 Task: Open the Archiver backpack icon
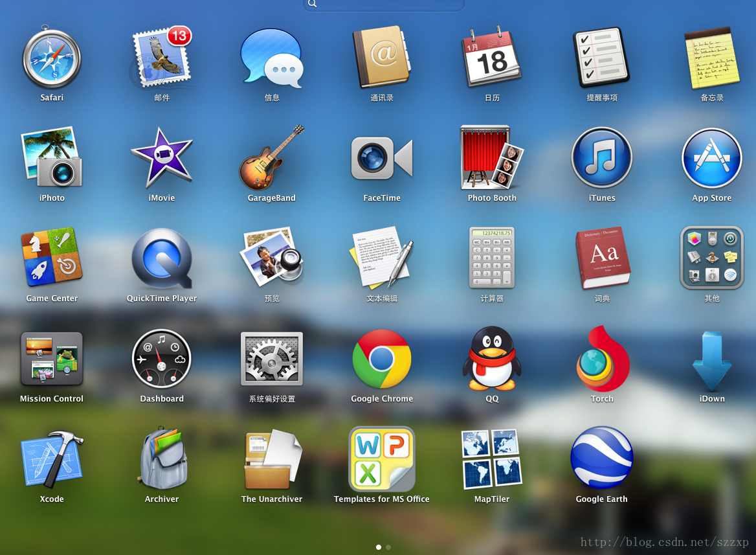tap(162, 459)
